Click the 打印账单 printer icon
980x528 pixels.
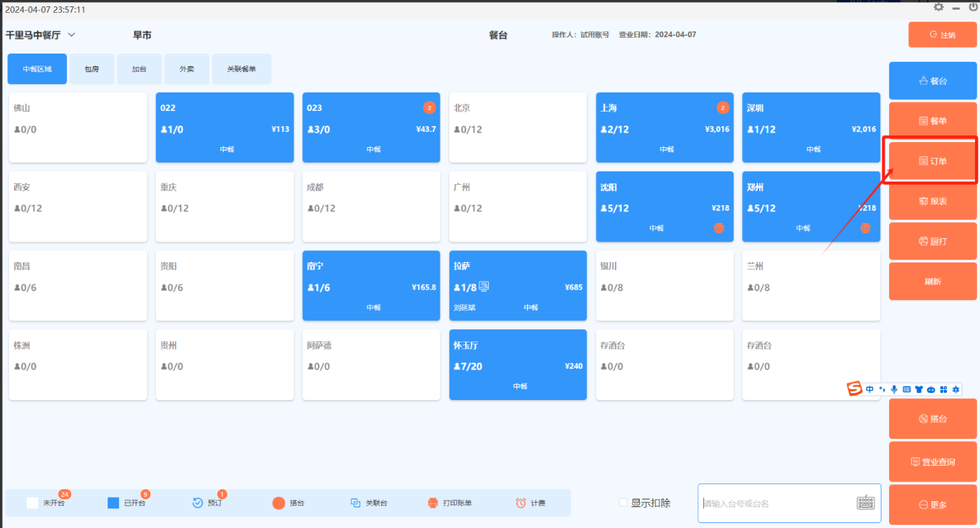point(433,503)
